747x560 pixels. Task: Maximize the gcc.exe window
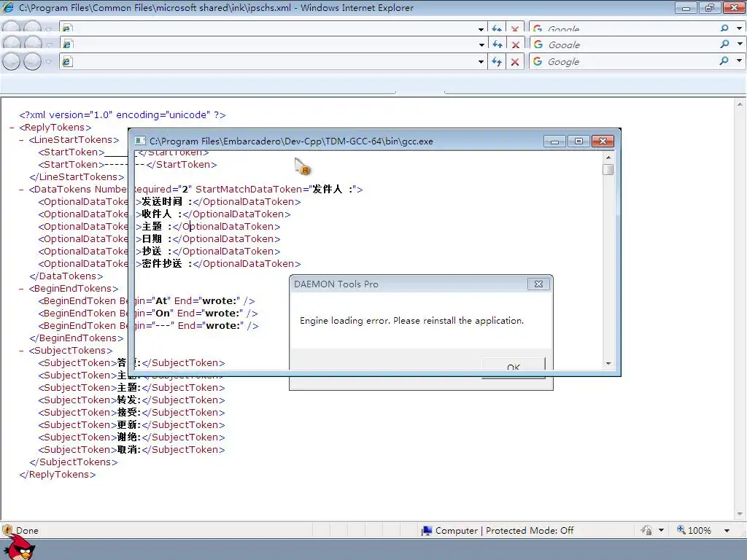[578, 141]
